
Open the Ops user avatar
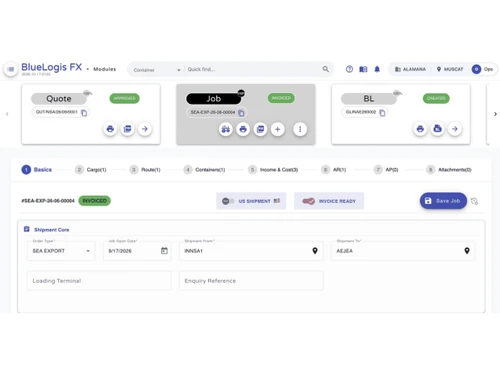476,69
